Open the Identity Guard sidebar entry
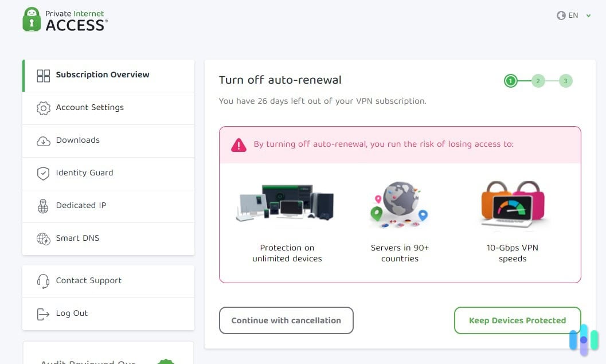The width and height of the screenshot is (606, 364). (84, 173)
